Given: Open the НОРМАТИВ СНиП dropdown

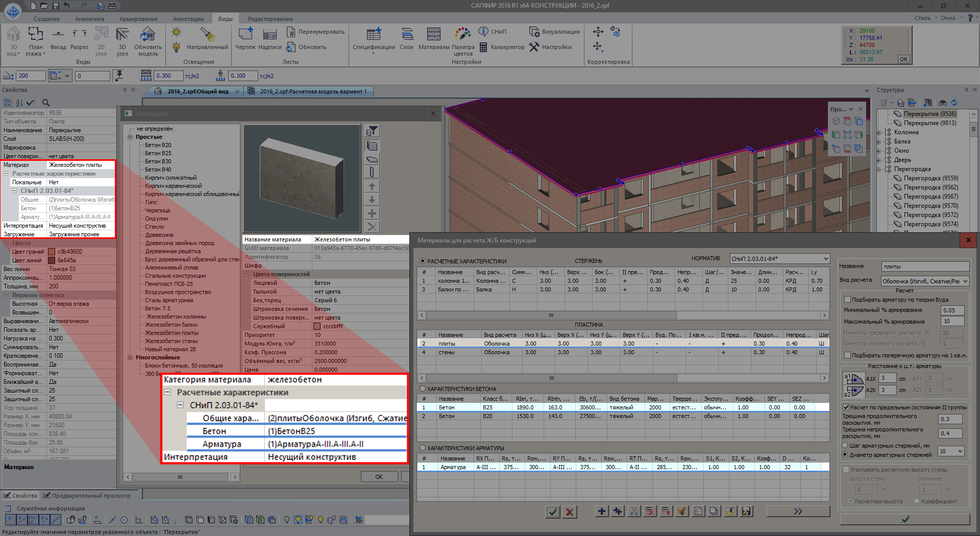Looking at the screenshot, I should [779, 259].
